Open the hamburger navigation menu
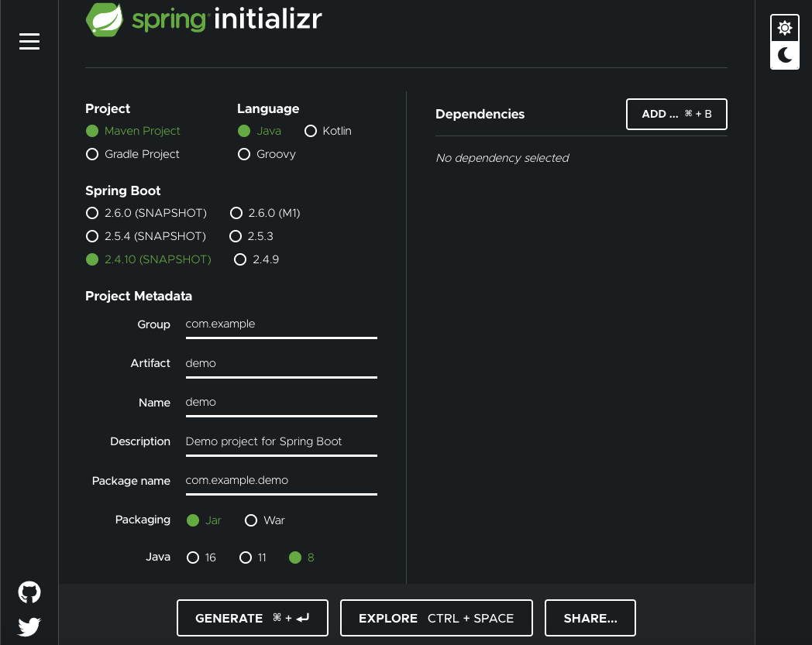Screen dimensions: 812x645 tap(29, 41)
